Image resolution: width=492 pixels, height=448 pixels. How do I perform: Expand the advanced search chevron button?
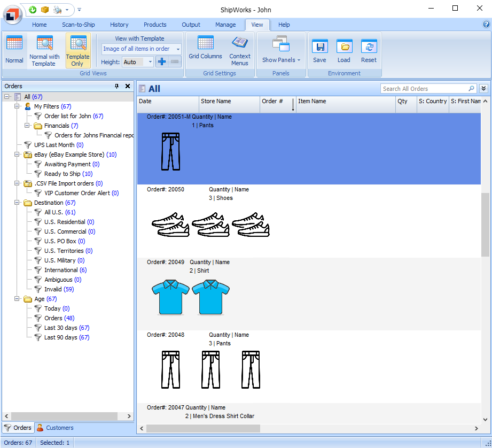tap(483, 89)
